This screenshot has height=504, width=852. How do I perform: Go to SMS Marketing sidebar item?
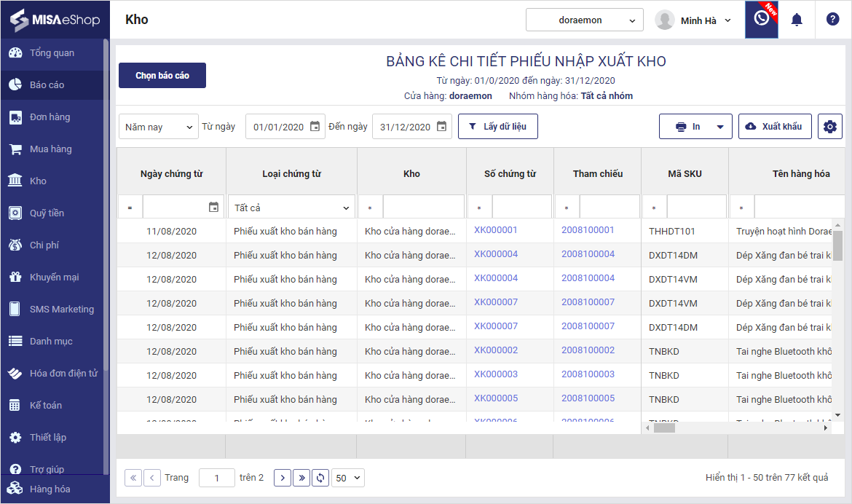61,310
